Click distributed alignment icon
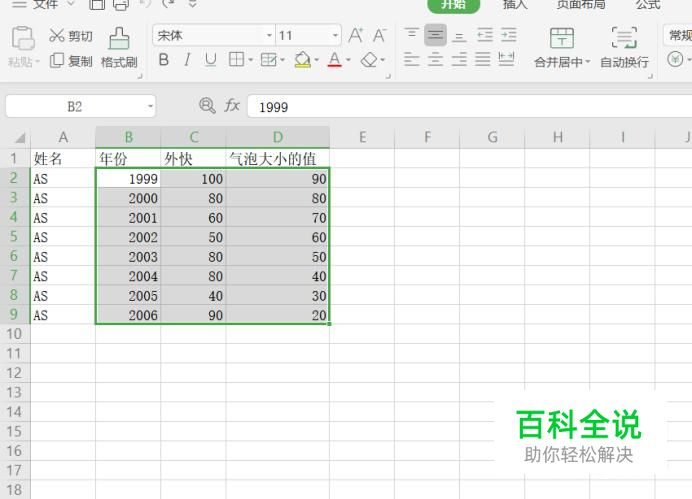Screen dimensions: 692x499 pos(506,59)
